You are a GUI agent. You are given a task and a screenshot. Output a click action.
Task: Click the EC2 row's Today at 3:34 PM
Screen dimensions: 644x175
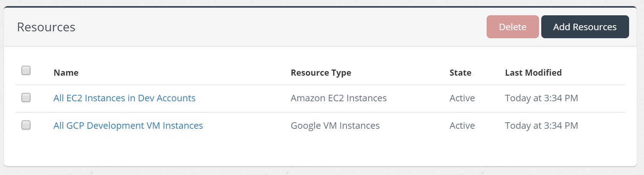tap(541, 98)
